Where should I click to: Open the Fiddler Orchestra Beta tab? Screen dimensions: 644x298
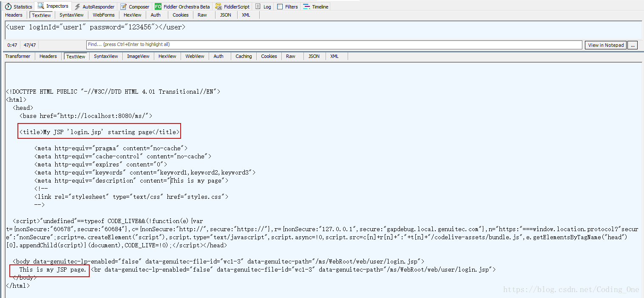coord(182,7)
